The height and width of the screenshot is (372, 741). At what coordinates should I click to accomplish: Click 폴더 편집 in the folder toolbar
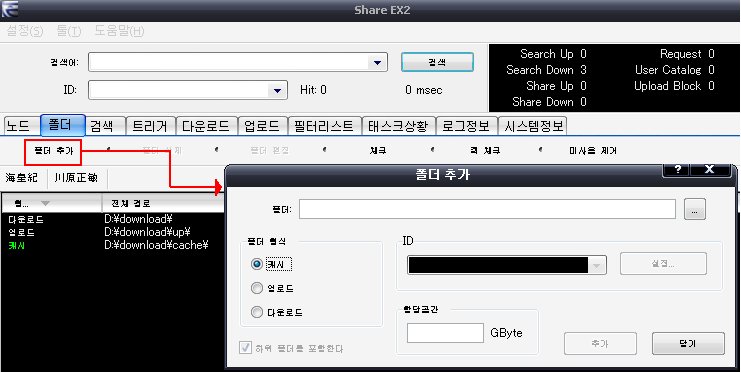pyautogui.click(x=269, y=151)
